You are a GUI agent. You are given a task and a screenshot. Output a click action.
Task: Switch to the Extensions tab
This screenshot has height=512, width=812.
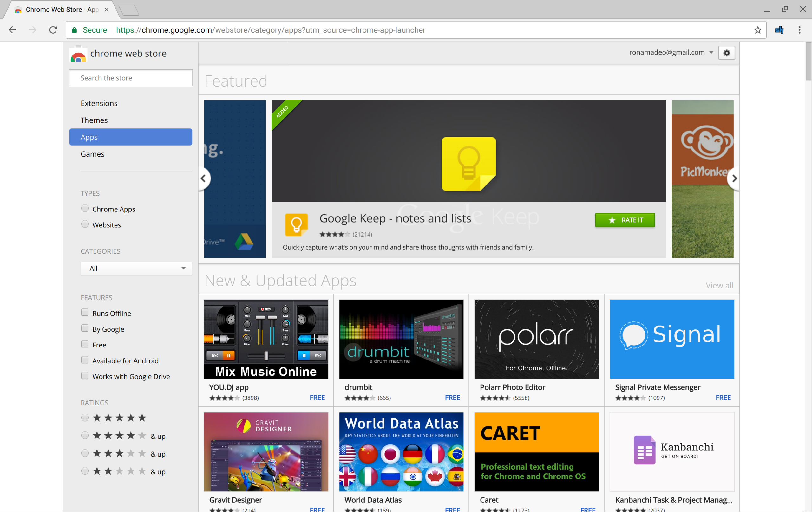99,103
